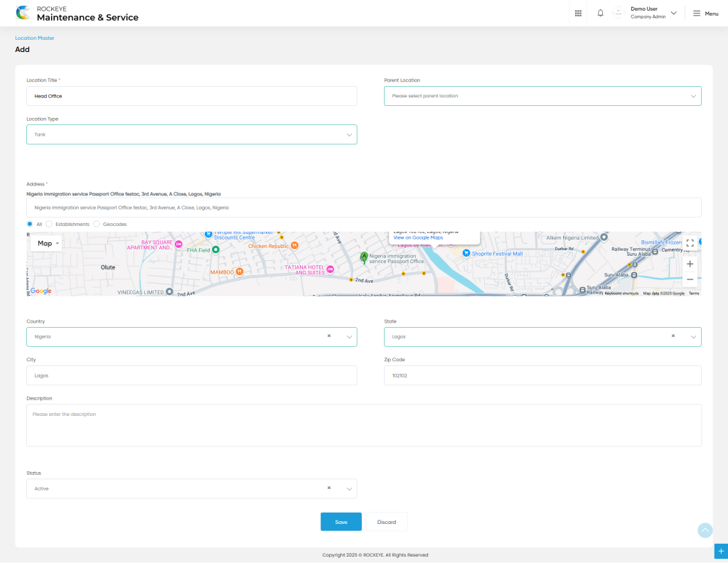Select the Establishments radio option
The image size is (728, 563).
point(49,224)
